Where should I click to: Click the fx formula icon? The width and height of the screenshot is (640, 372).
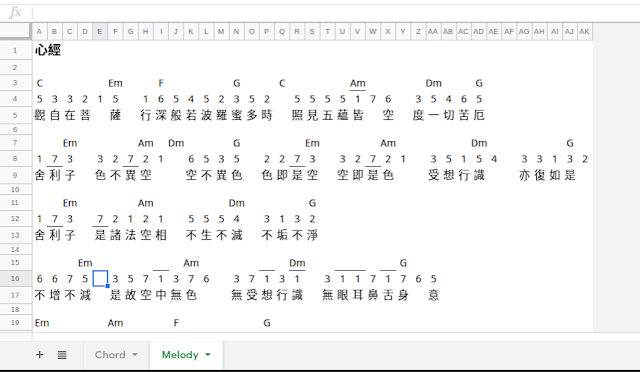pyautogui.click(x=15, y=12)
